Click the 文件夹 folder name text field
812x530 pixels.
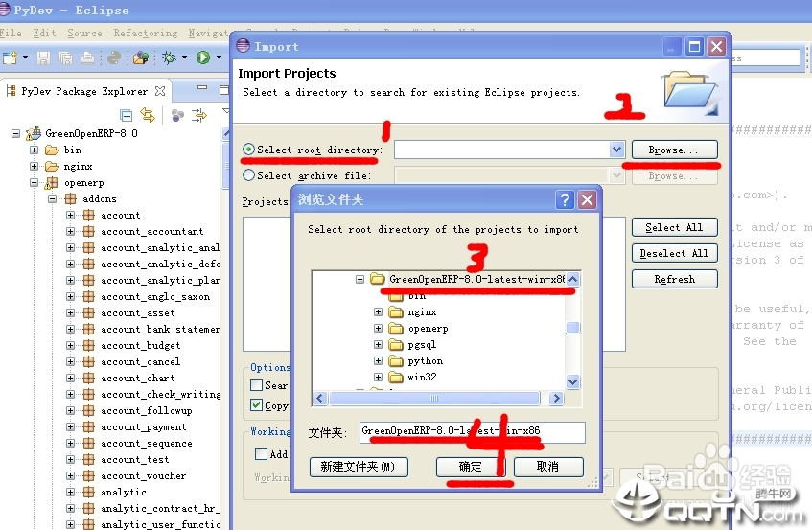coord(473,432)
